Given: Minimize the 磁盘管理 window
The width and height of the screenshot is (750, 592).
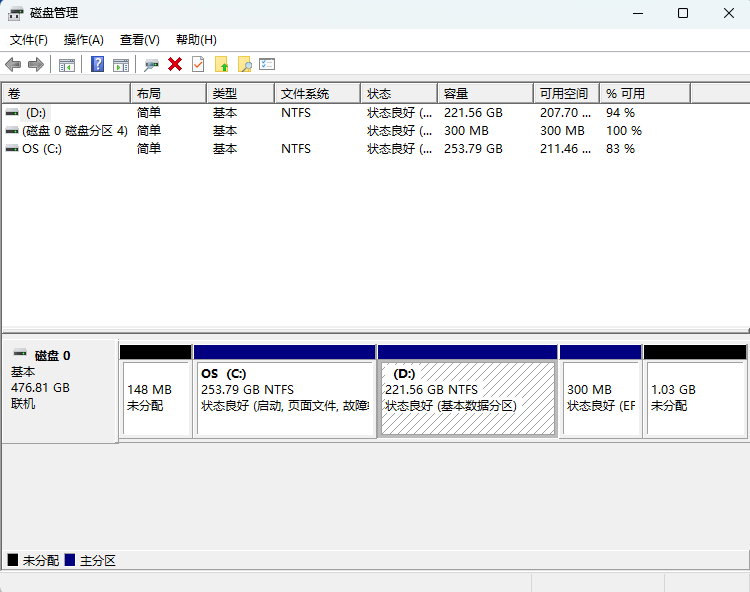Looking at the screenshot, I should (638, 13).
